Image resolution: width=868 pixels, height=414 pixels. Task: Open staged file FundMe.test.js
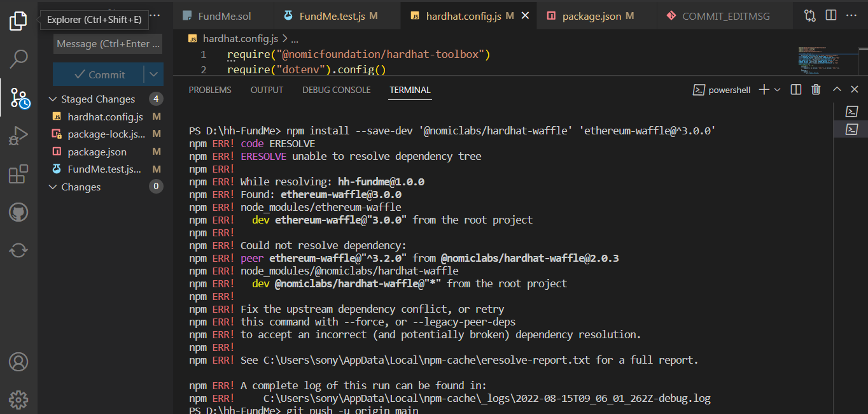pos(106,169)
